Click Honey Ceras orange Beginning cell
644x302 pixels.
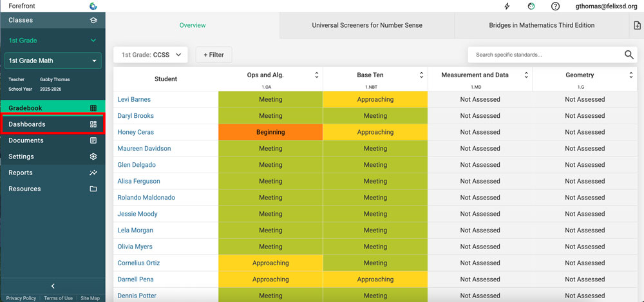tap(270, 132)
